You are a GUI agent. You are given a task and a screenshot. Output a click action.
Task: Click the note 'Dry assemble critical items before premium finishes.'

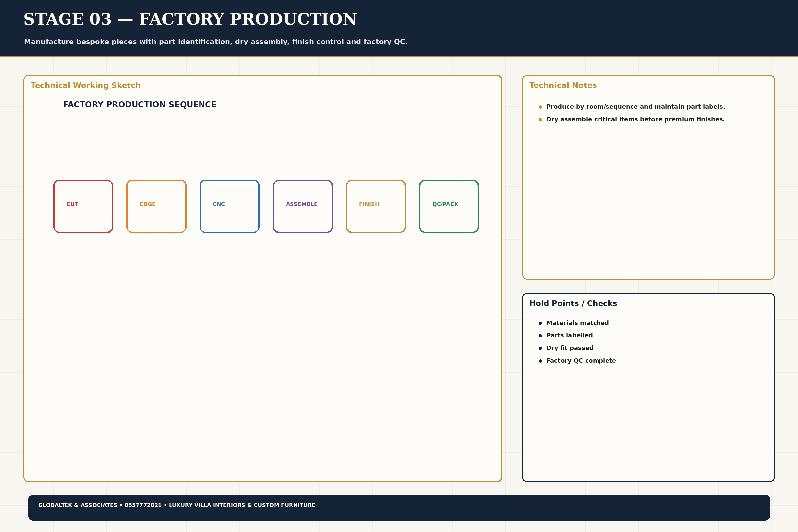pyautogui.click(x=635, y=119)
